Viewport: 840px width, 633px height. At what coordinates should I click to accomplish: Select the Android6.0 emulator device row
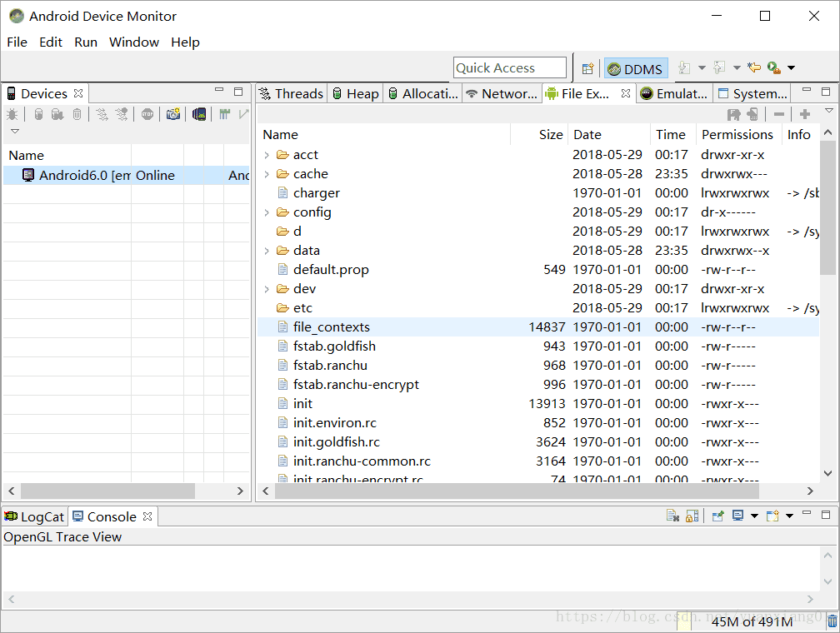pyautogui.click(x=127, y=175)
